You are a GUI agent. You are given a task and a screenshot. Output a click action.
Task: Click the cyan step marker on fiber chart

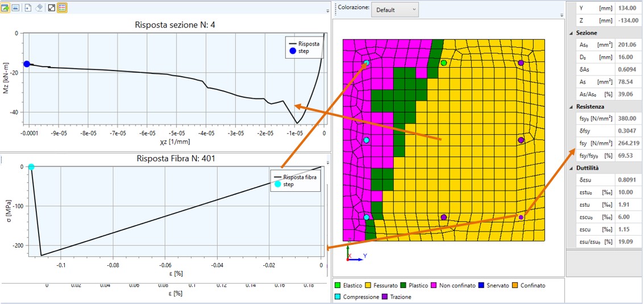coord(31,167)
